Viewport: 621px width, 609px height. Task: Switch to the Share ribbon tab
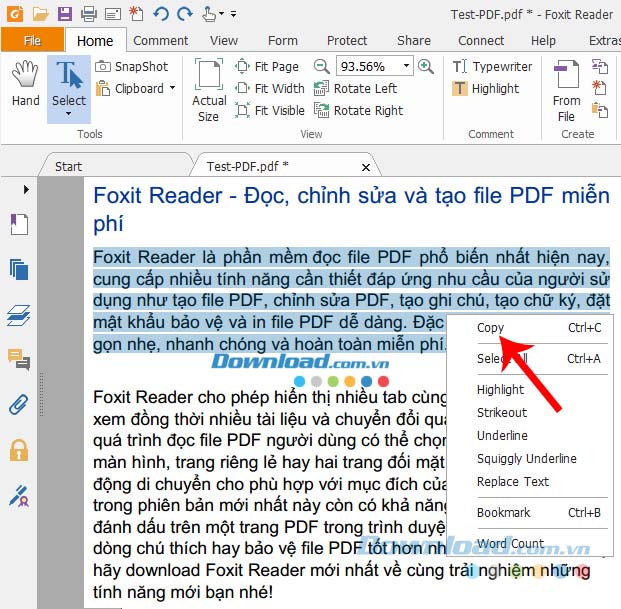click(x=414, y=40)
